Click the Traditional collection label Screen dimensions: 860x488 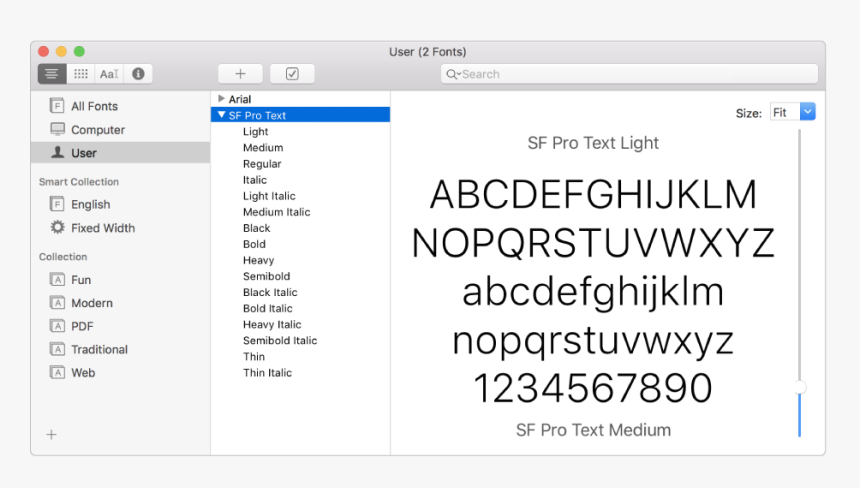[x=99, y=349]
